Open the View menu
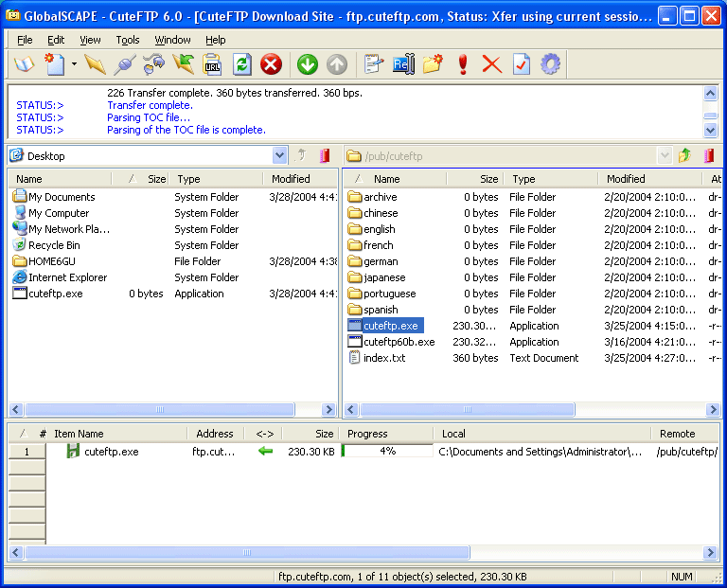 (90, 40)
